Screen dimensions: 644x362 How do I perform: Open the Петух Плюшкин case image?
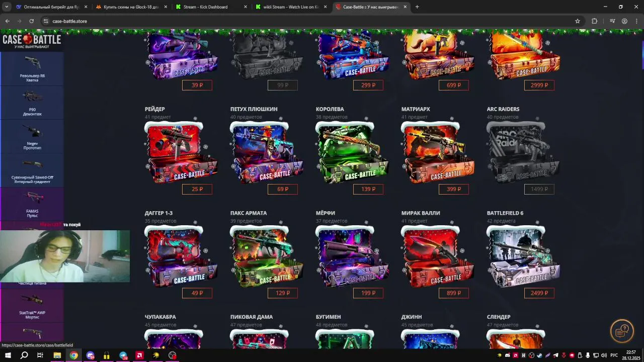267,152
